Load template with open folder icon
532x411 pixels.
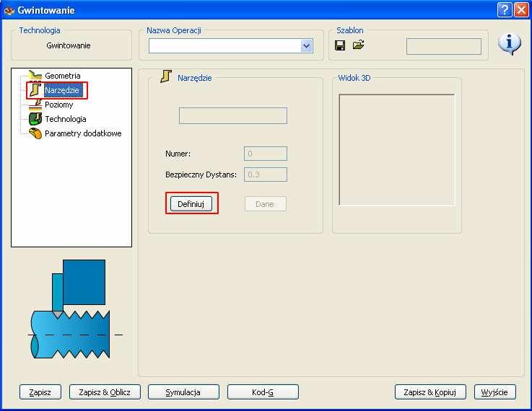[x=358, y=45]
